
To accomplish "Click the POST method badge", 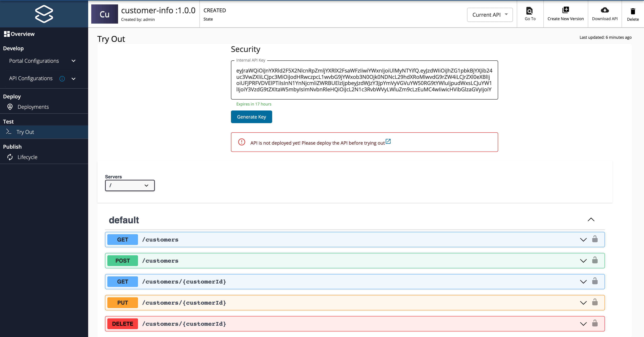I will point(122,260).
